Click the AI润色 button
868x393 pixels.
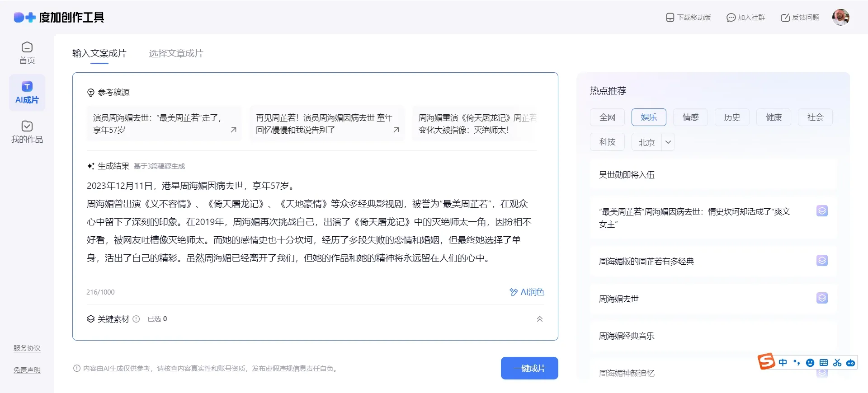527,292
